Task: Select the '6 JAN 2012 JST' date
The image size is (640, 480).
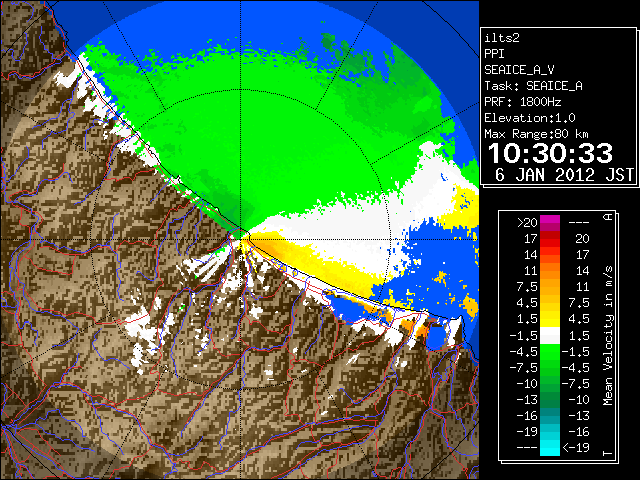Action: (564, 175)
